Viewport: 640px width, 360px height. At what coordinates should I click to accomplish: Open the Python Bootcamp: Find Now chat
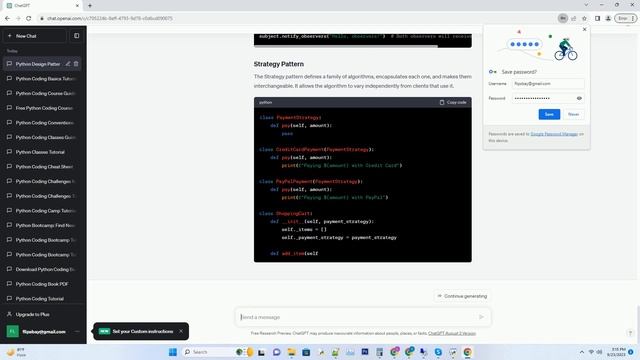point(42,225)
